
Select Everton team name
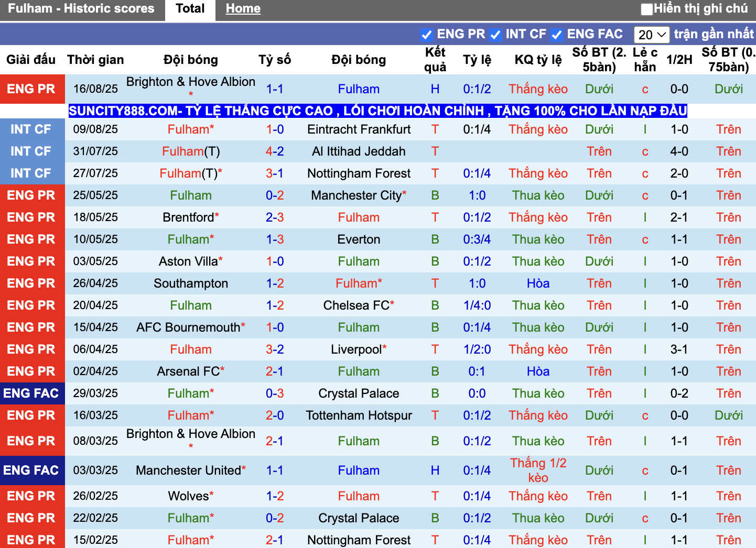point(359,239)
